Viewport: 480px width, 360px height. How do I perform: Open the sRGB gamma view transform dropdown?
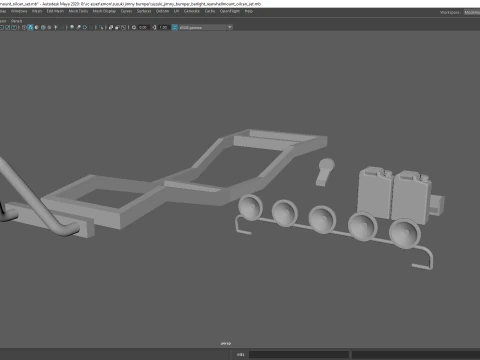click(x=206, y=27)
